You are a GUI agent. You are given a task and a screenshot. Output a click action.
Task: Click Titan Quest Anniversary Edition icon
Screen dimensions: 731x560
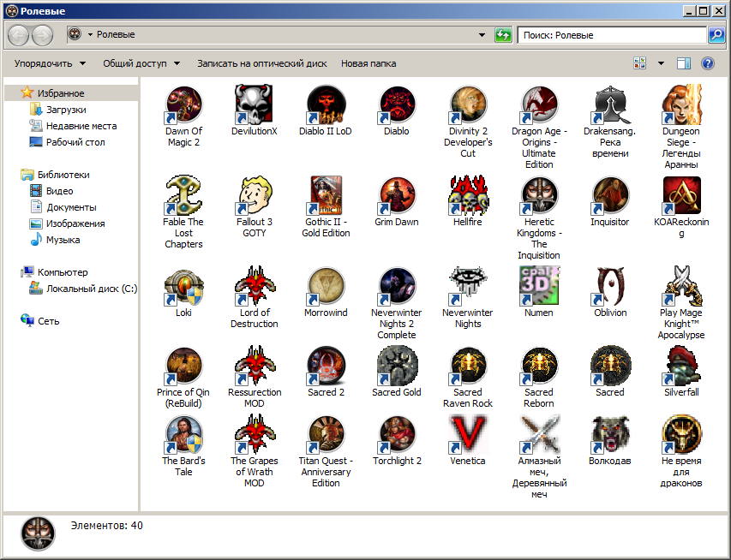pyautogui.click(x=326, y=434)
